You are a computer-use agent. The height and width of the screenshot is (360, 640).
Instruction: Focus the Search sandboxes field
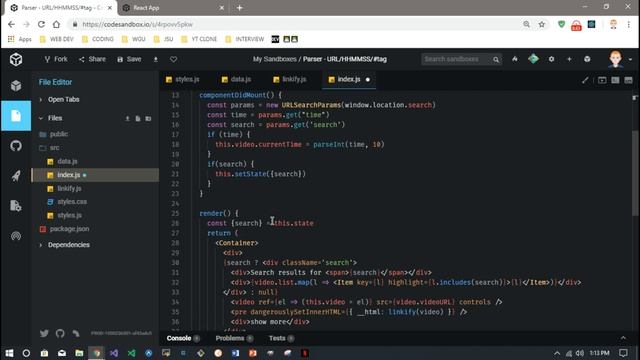tap(461, 59)
